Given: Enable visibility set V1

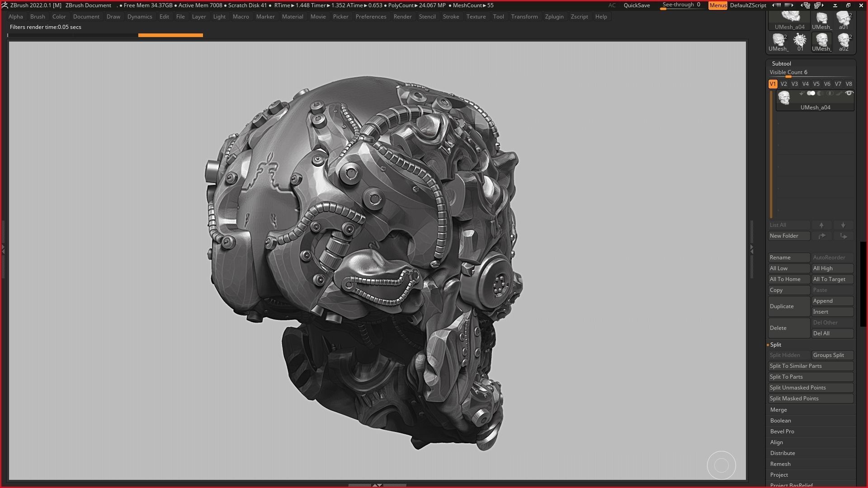Looking at the screenshot, I should [x=773, y=84].
